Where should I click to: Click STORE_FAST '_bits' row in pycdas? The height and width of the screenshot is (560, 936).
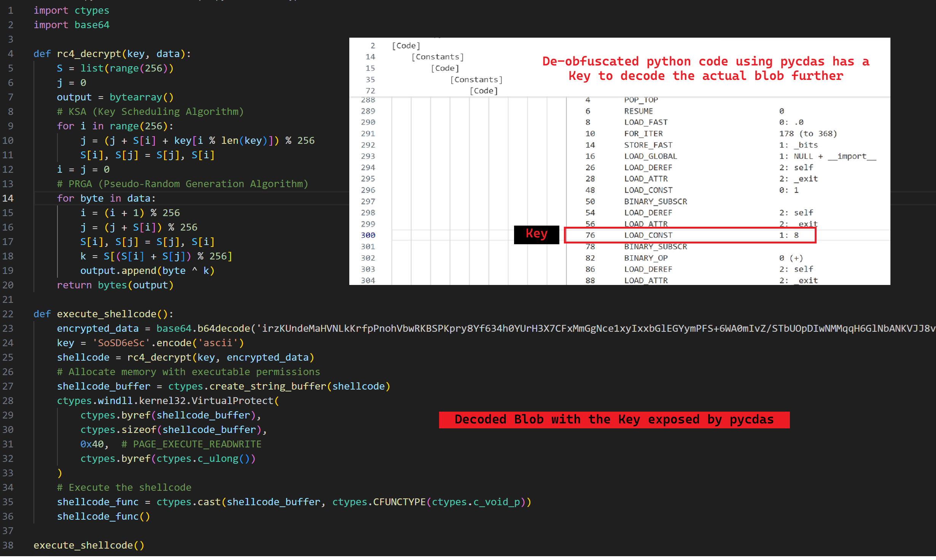click(x=702, y=145)
